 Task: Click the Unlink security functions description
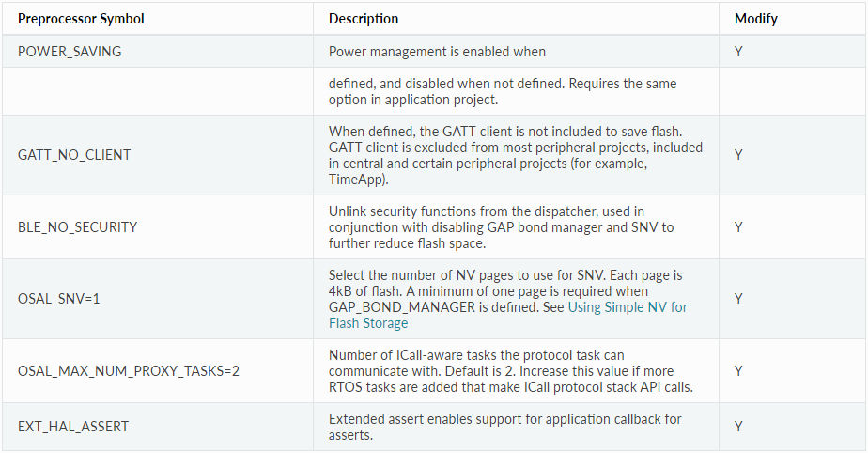(x=501, y=227)
